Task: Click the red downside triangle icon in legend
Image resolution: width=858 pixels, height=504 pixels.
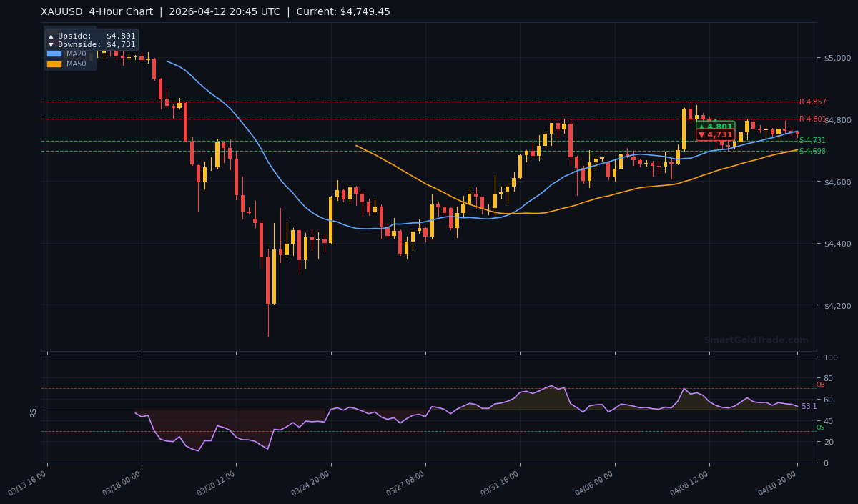Action: (x=51, y=44)
